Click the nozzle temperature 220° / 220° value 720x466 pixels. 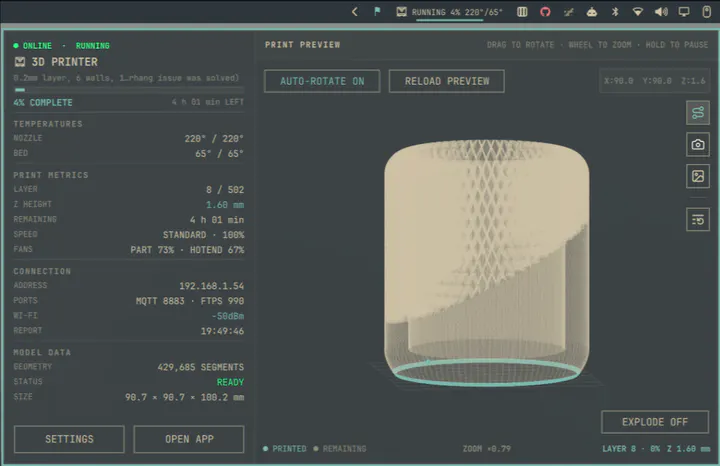point(214,139)
